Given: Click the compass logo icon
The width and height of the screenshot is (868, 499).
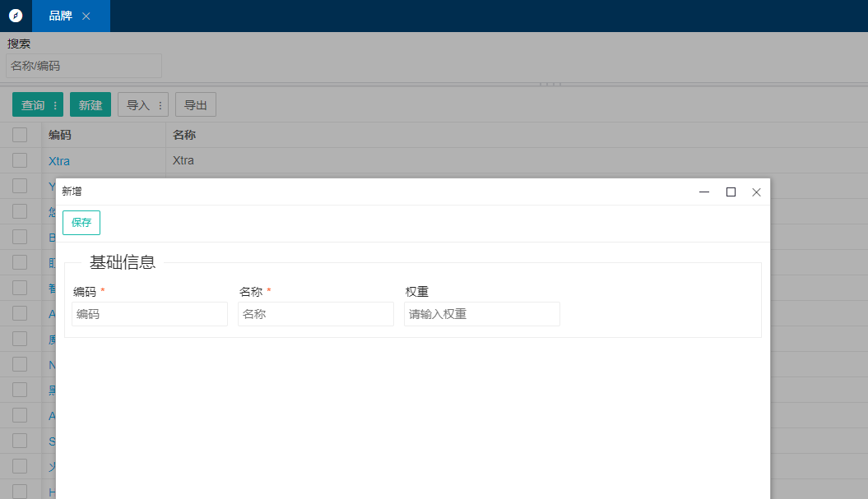Looking at the screenshot, I should (x=16, y=16).
